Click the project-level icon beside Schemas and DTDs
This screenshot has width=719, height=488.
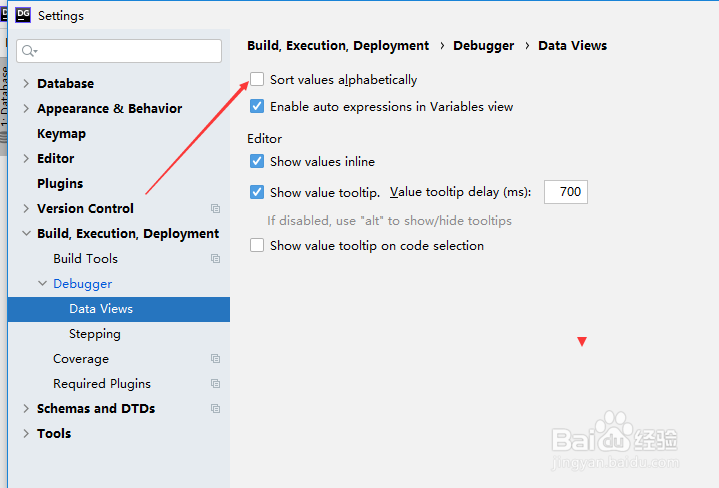[x=216, y=409]
